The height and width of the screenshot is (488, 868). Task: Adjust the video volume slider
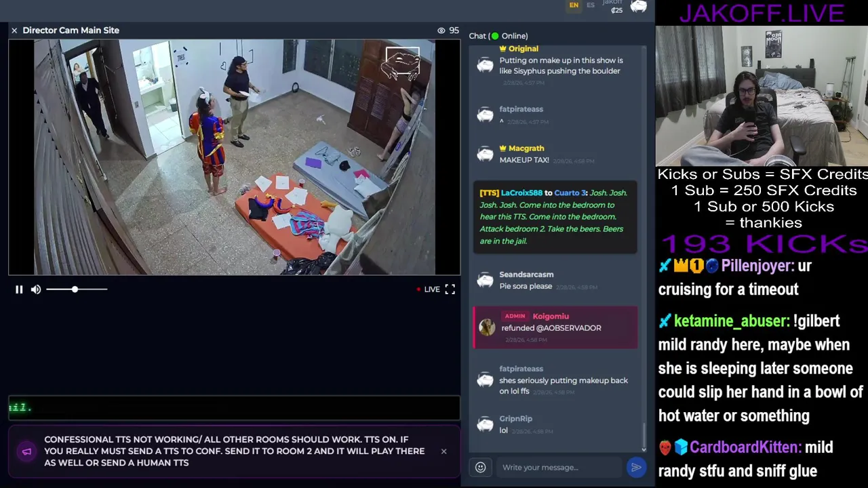[x=76, y=289]
